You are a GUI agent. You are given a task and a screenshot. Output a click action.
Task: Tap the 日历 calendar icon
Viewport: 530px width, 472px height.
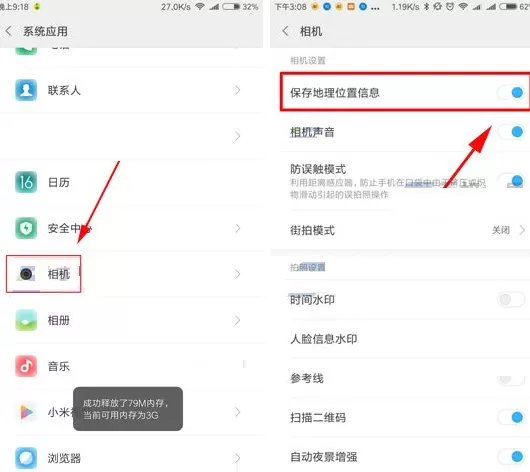26,182
